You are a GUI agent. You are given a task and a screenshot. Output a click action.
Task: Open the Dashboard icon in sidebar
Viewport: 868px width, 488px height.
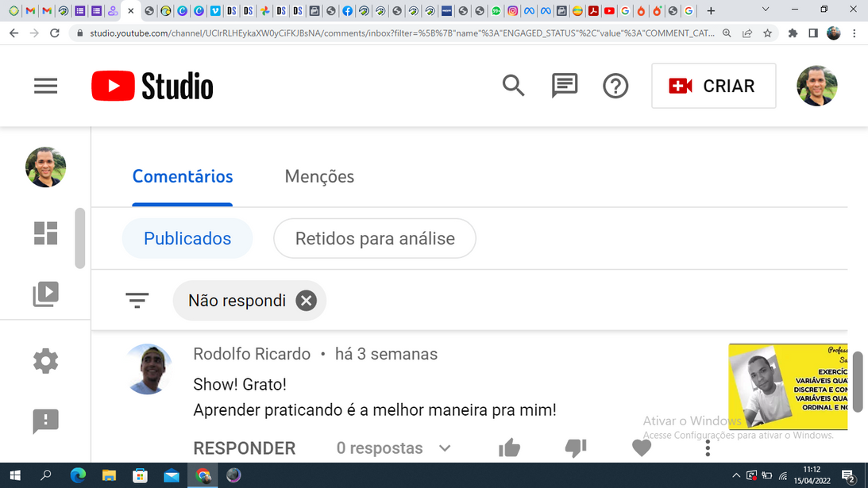pyautogui.click(x=46, y=232)
